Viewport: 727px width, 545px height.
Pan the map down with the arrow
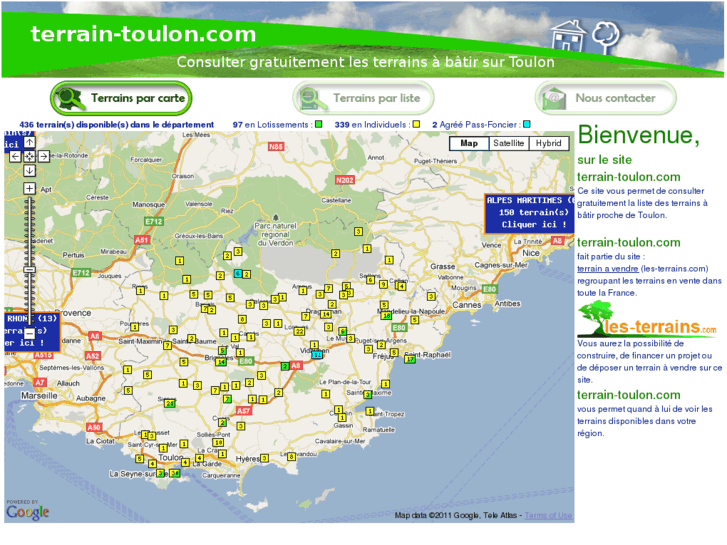29,171
